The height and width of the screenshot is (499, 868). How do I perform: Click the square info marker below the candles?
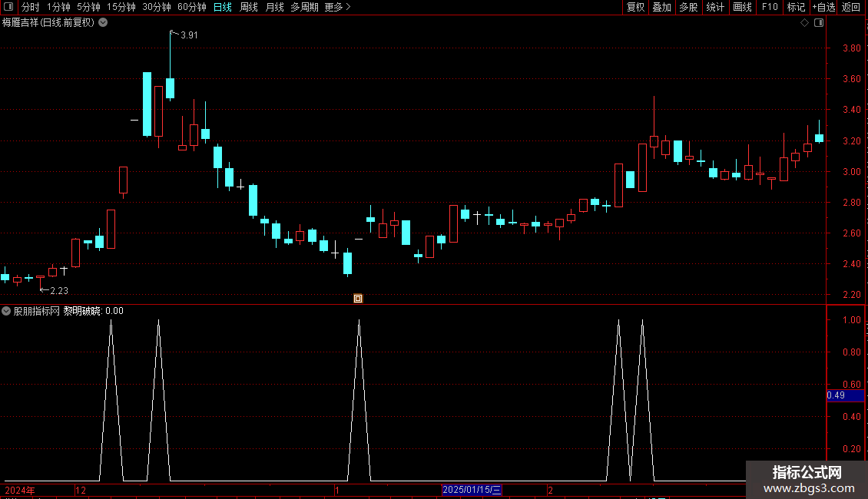click(x=358, y=299)
